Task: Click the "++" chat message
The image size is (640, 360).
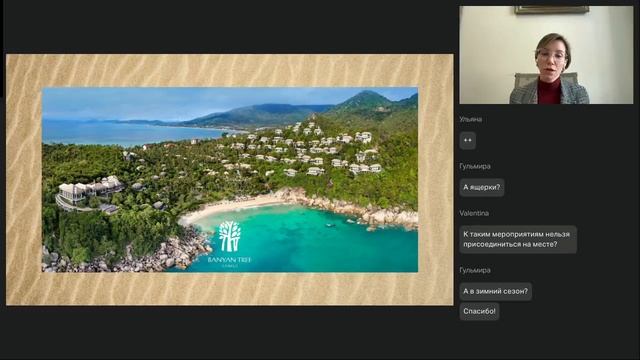Action: [x=468, y=140]
